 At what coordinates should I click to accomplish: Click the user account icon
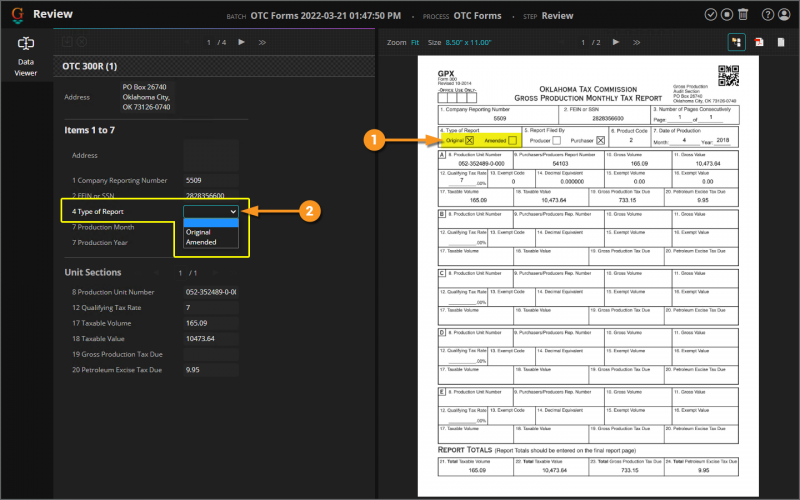click(x=783, y=15)
